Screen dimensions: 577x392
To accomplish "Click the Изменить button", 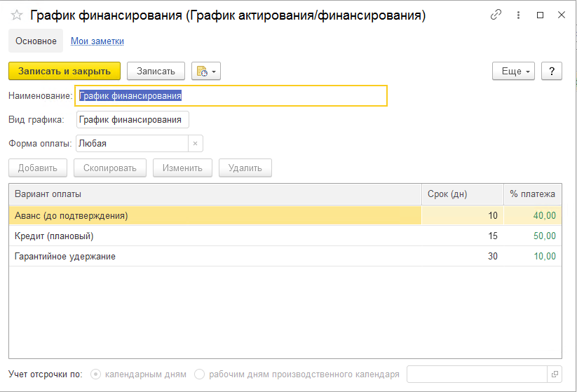I will pyautogui.click(x=182, y=168).
